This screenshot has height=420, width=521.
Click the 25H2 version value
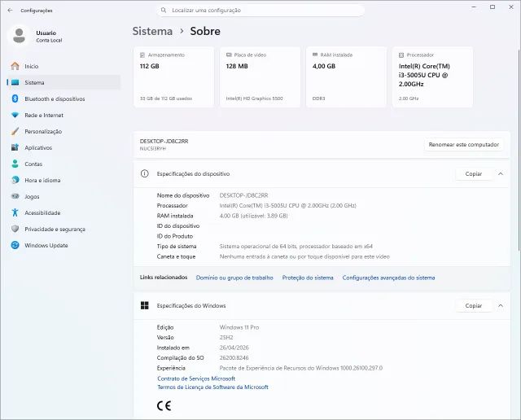226,338
